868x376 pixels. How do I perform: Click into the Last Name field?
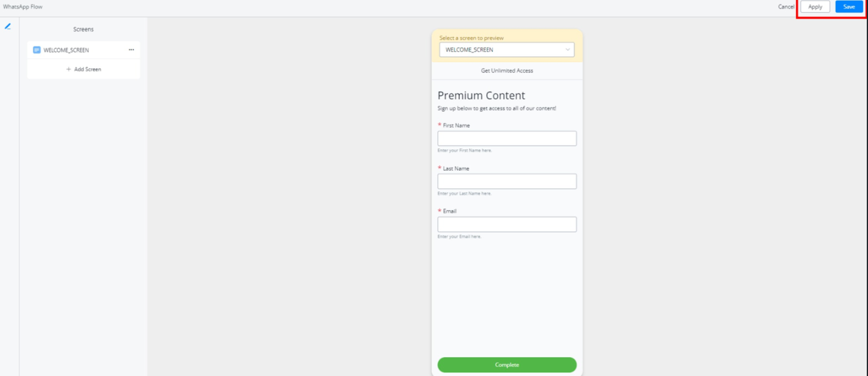(507, 181)
